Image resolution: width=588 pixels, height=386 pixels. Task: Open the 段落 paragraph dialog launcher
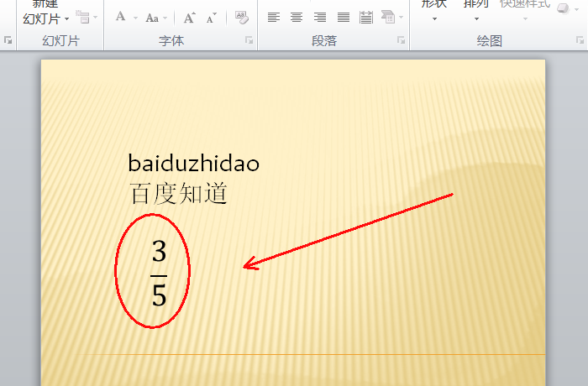pos(401,40)
